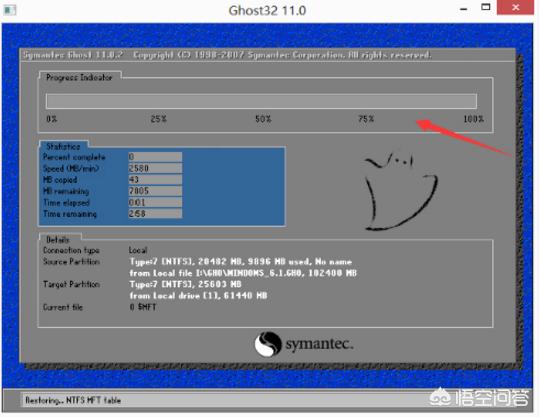Click the 0% progress marker
Screen dimensions: 539x417
coord(52,119)
